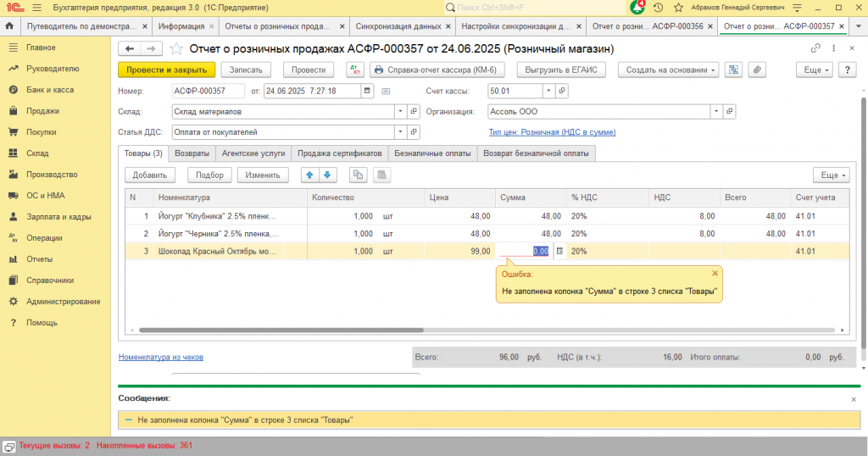Open favorites star in title bar
The width and height of the screenshot is (868, 456).
click(679, 8)
